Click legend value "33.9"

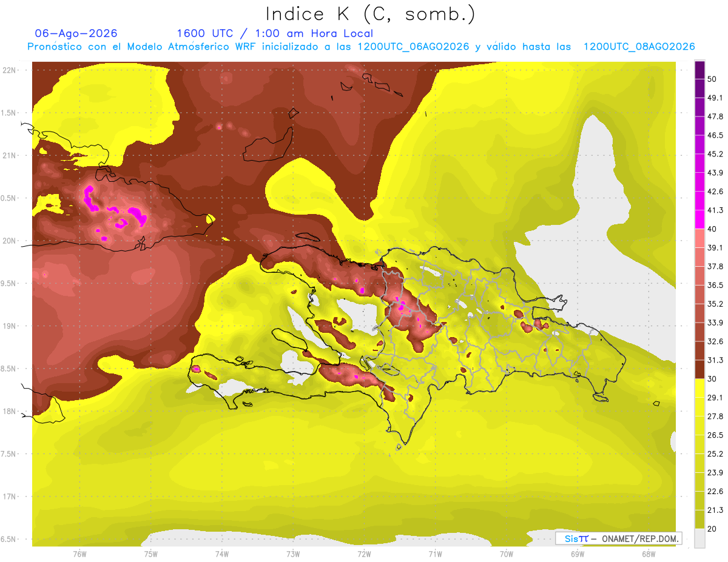pyautogui.click(x=715, y=323)
